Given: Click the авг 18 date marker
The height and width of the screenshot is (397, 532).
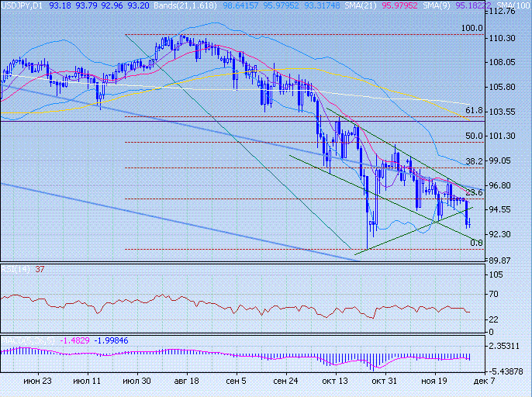Looking at the screenshot, I should (x=186, y=381).
